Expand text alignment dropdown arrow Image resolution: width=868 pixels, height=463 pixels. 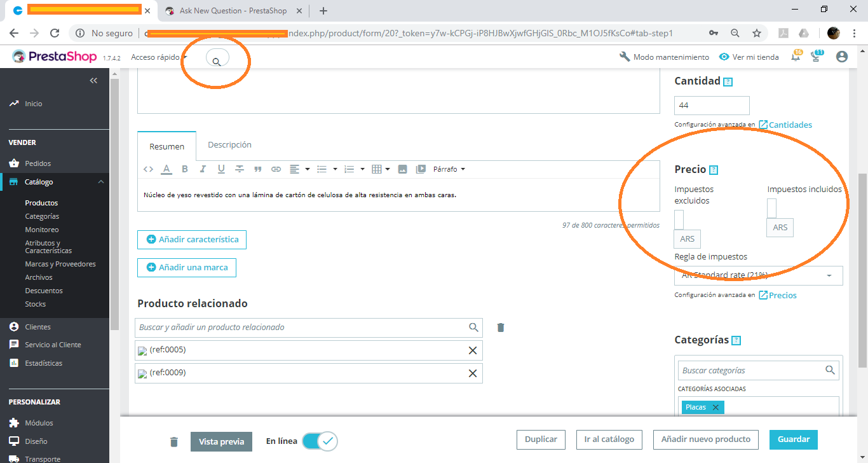tap(308, 169)
